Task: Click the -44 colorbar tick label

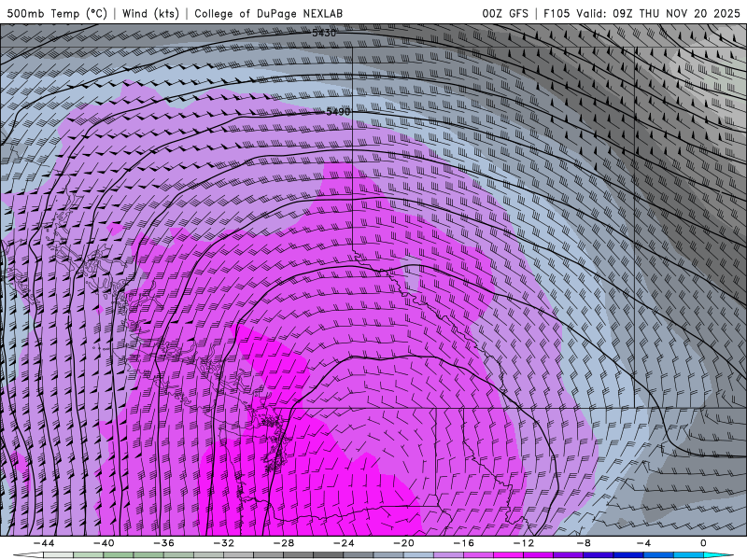Action: 43,543
